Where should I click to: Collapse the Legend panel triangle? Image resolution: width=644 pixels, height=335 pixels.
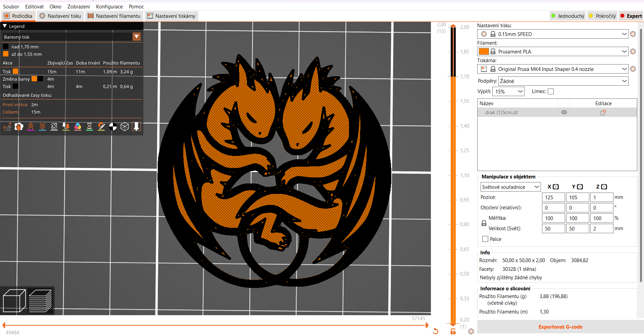pos(5,26)
